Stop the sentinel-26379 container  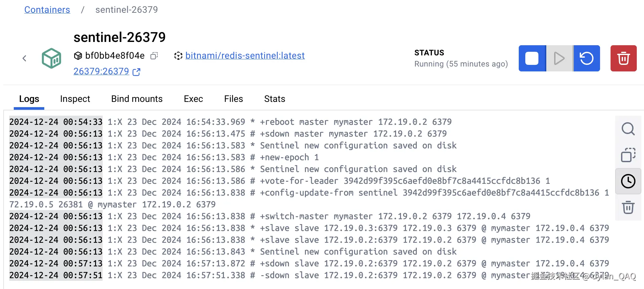pos(532,58)
